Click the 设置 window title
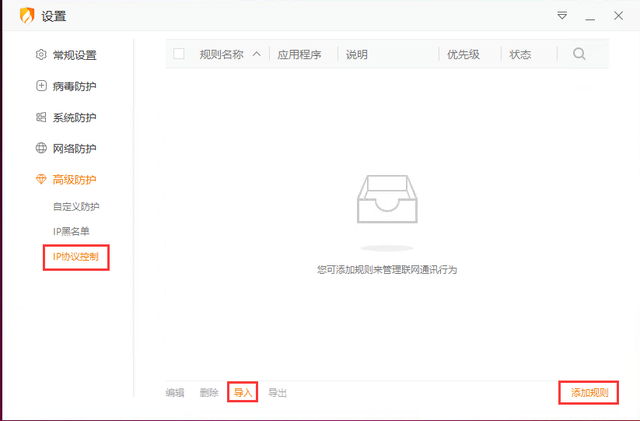The image size is (640, 421). coord(53,16)
